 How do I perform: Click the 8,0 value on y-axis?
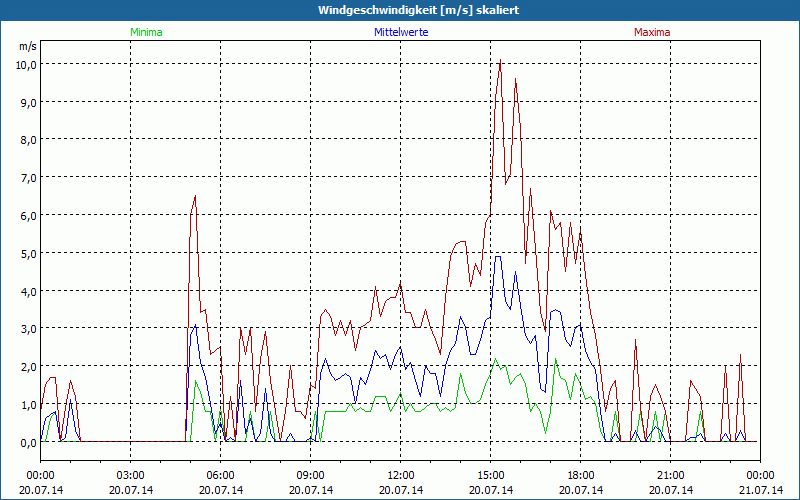click(x=27, y=140)
